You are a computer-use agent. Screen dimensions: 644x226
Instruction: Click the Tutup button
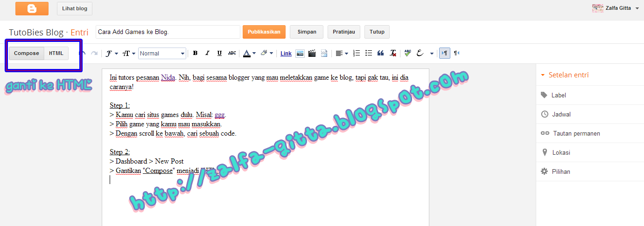[x=377, y=32]
